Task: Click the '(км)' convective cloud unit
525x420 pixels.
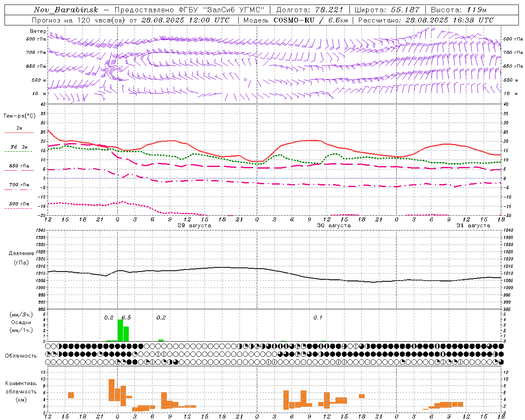Action: 21,400
